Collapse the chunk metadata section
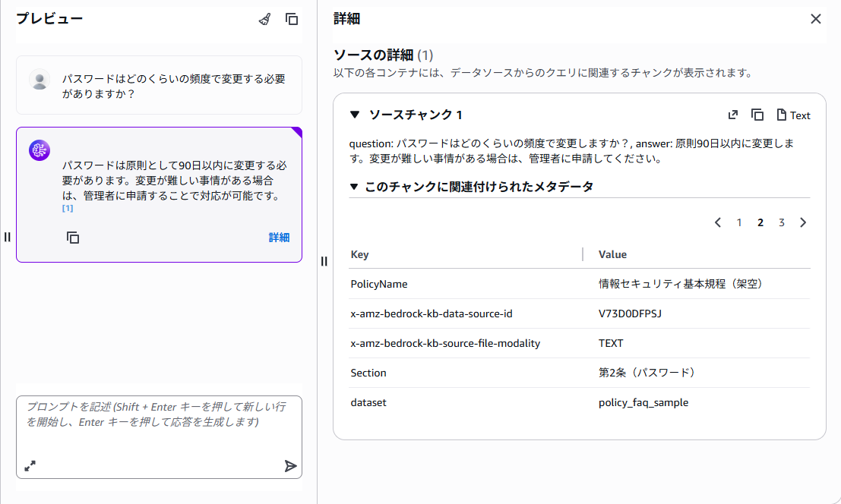This screenshot has width=841, height=504. click(354, 187)
